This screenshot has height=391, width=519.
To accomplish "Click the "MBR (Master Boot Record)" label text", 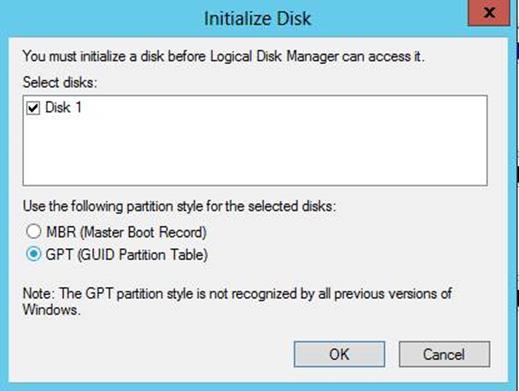I will pyautogui.click(x=126, y=232).
